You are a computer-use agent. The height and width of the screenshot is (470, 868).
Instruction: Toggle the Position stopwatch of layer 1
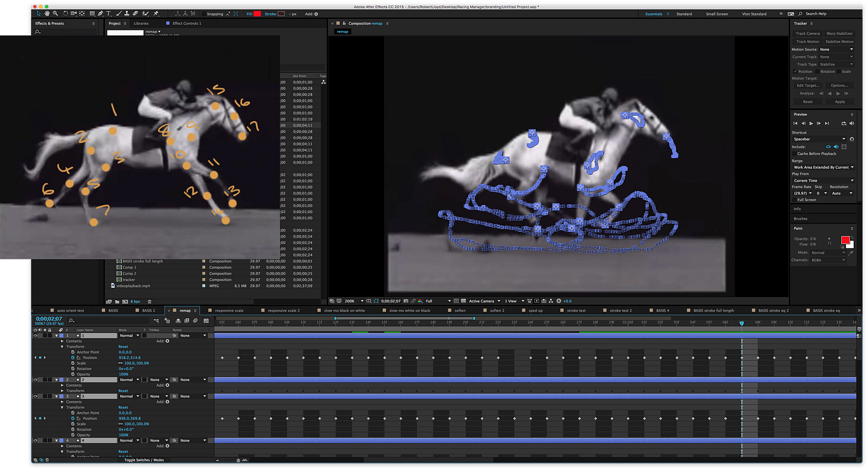click(x=73, y=358)
